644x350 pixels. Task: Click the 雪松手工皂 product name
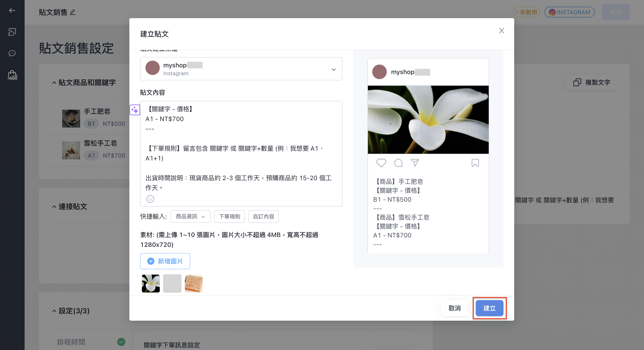[100, 143]
